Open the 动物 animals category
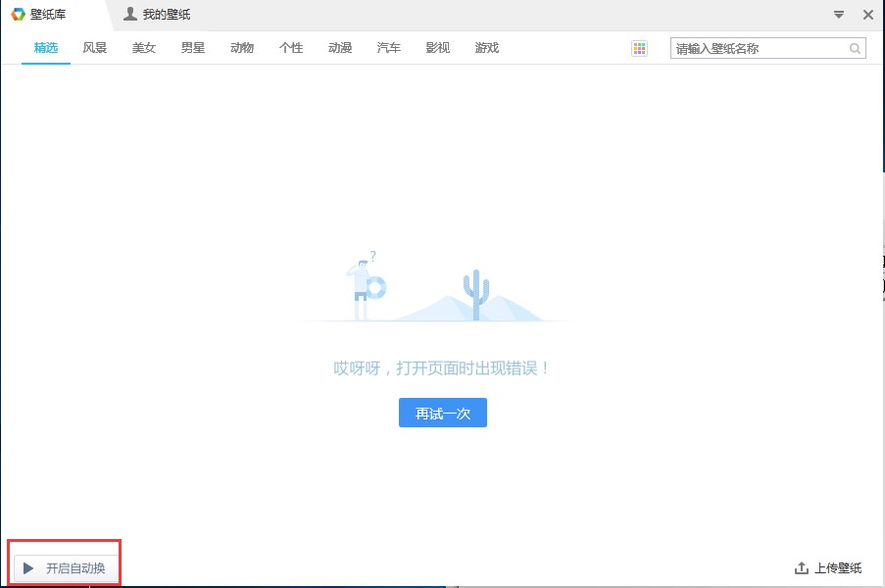The image size is (885, 588). pyautogui.click(x=241, y=47)
